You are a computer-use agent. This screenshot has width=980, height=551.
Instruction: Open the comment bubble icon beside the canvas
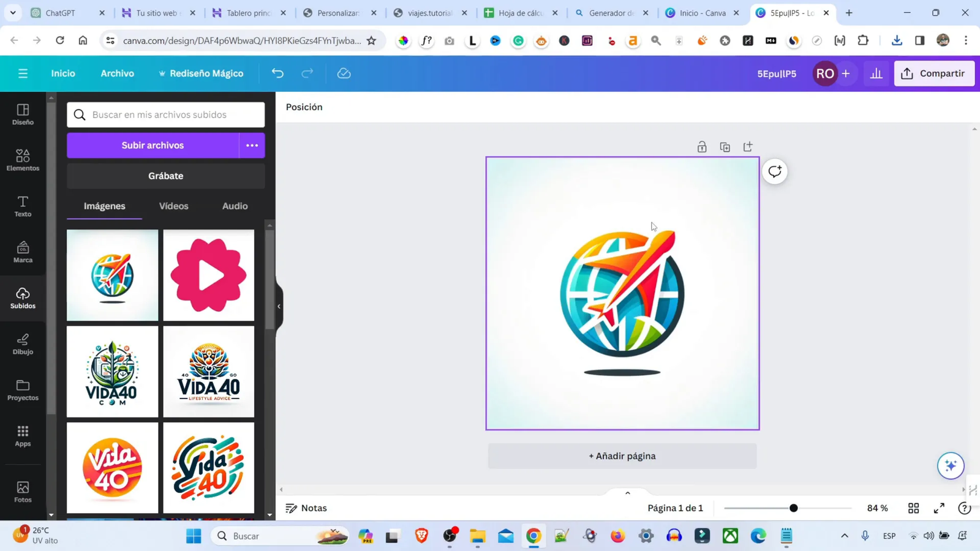[x=774, y=171]
